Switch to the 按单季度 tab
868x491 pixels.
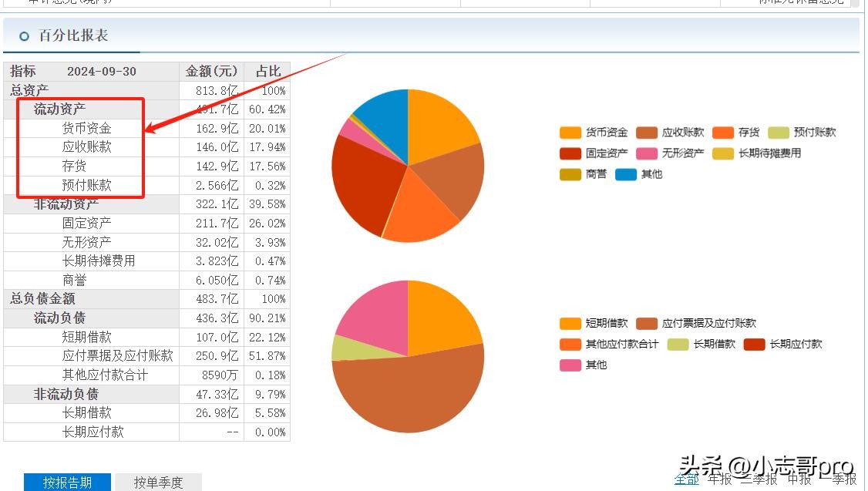158,483
